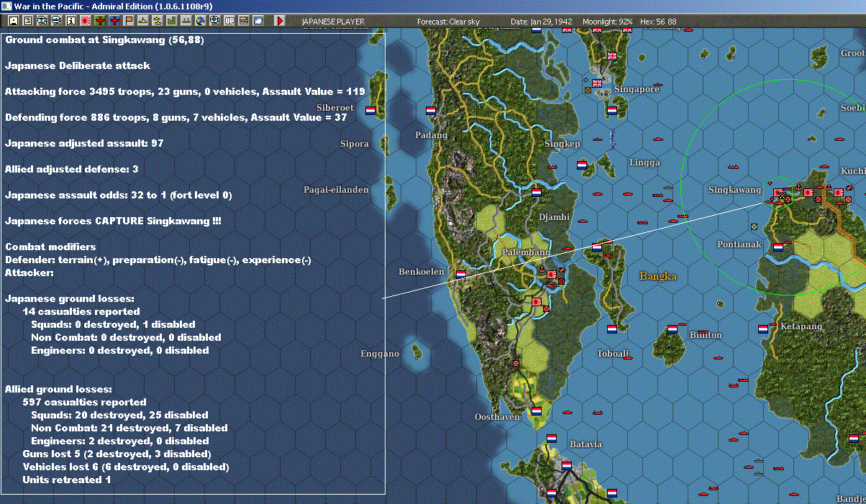Image resolution: width=866 pixels, height=504 pixels.
Task: Click the crosshair target toolbar icon
Action: (x=214, y=21)
